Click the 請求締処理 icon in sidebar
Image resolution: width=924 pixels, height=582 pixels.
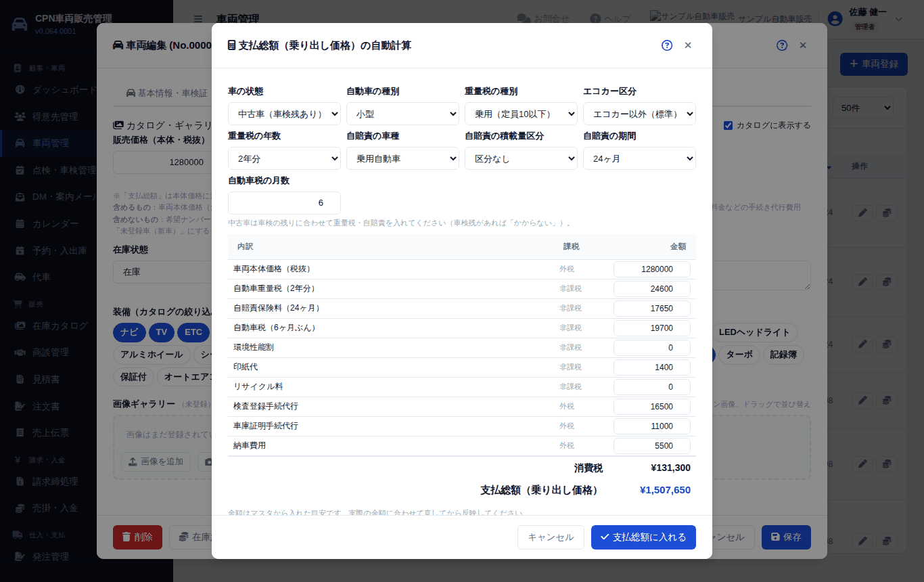pos(20,481)
